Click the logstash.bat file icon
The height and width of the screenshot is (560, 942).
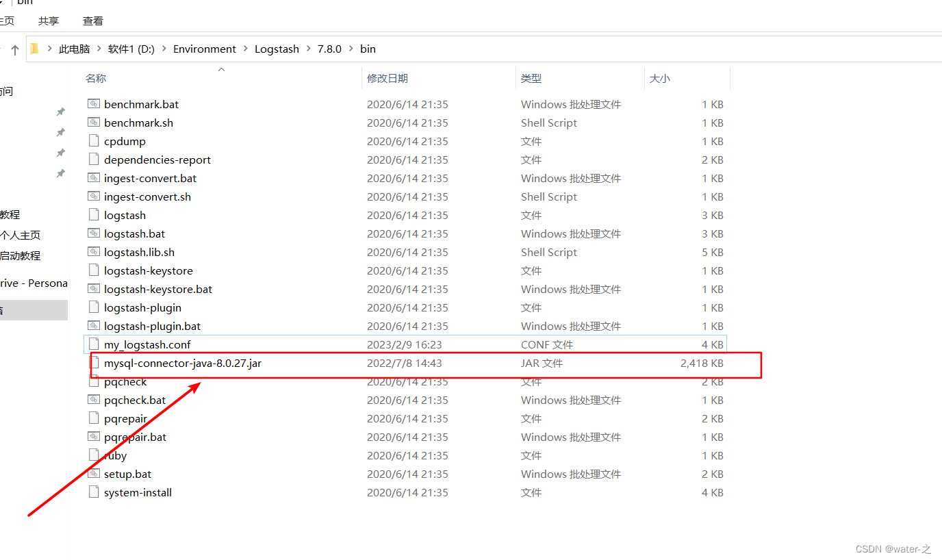click(x=94, y=233)
